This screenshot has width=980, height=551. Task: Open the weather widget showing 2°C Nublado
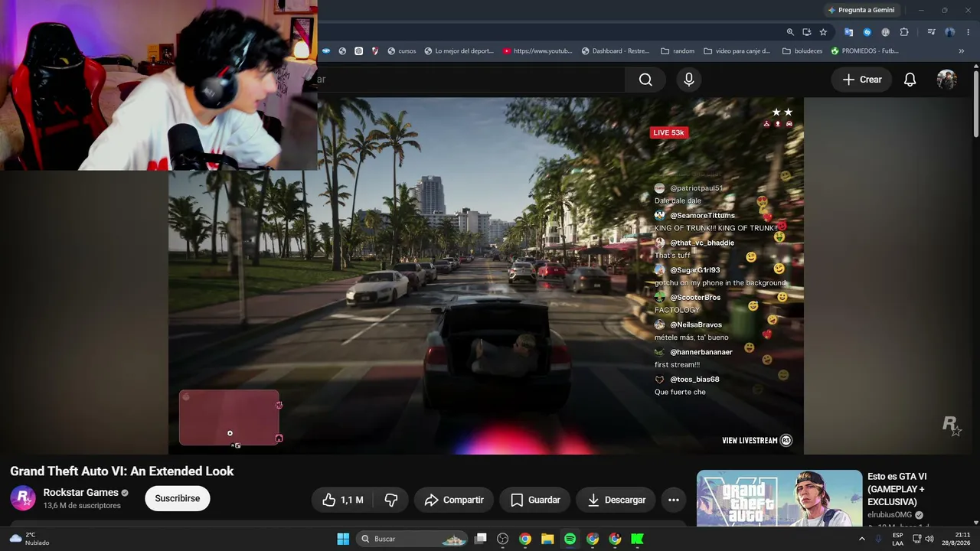pyautogui.click(x=29, y=539)
